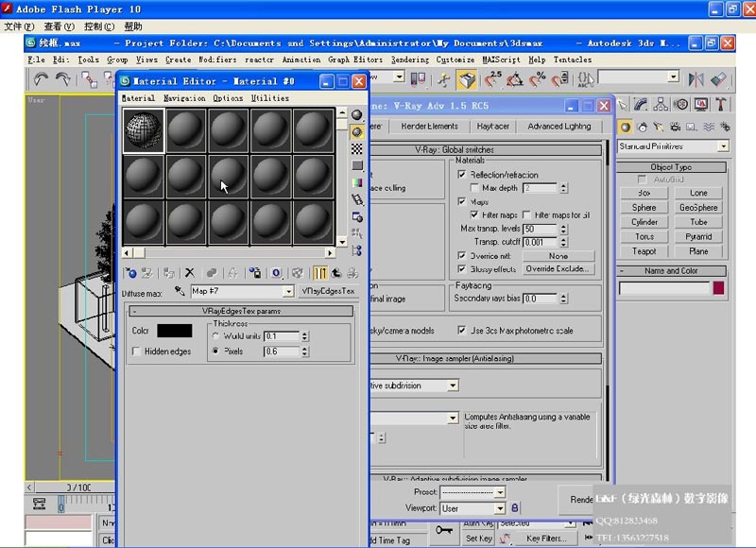Open the adaptive subdivision sampler type dropdown
The height and width of the screenshot is (548, 756).
tap(453, 385)
